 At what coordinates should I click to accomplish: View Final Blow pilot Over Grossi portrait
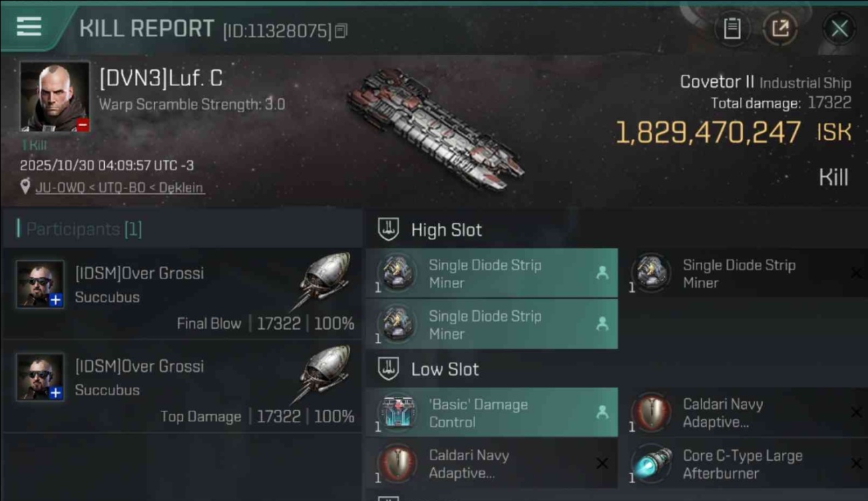click(41, 285)
